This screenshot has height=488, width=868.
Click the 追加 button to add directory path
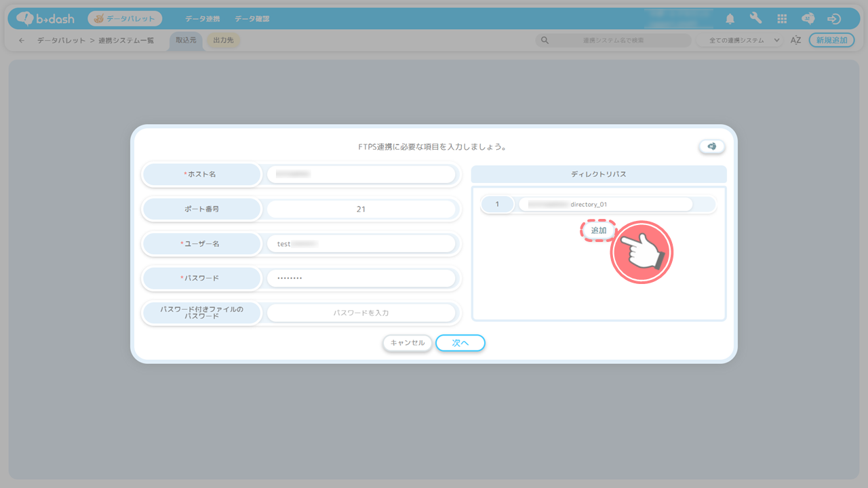(598, 230)
